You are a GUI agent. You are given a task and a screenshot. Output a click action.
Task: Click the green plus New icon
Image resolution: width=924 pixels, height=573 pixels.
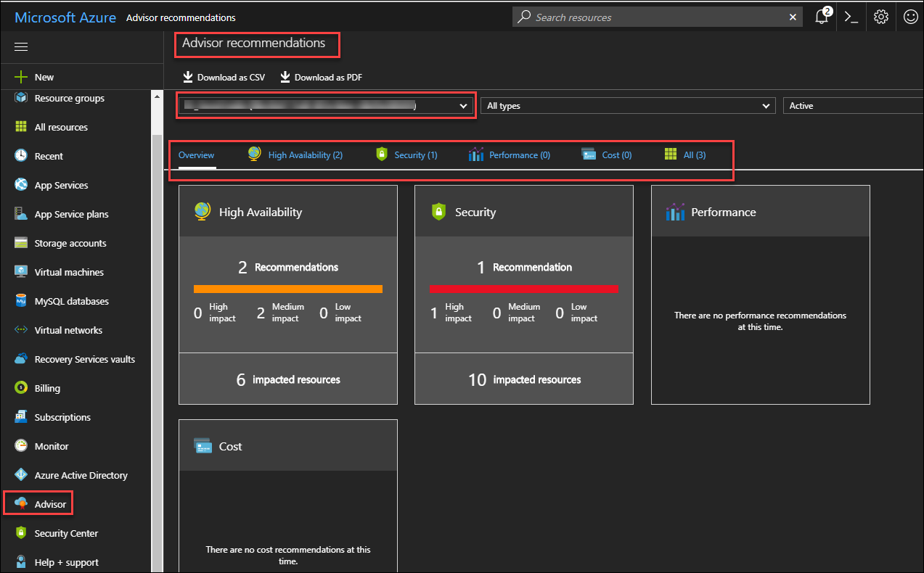point(21,77)
